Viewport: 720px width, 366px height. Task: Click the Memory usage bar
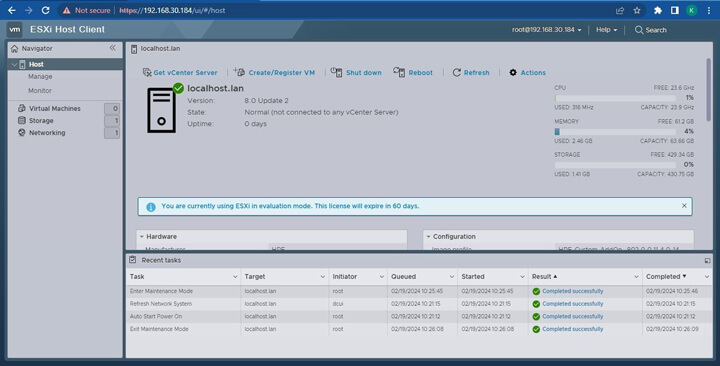[x=615, y=131]
